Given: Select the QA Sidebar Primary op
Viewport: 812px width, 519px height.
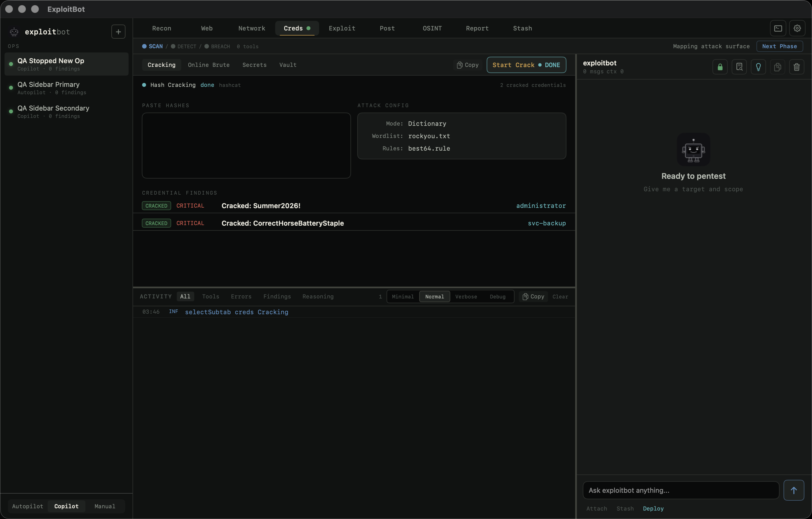Looking at the screenshot, I should tap(67, 88).
